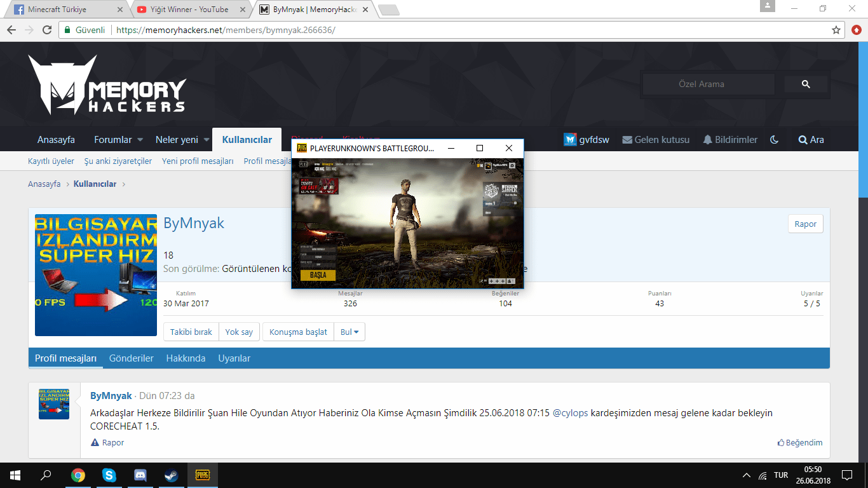Open Discord from the taskbar
The width and height of the screenshot is (868, 488).
click(x=140, y=475)
